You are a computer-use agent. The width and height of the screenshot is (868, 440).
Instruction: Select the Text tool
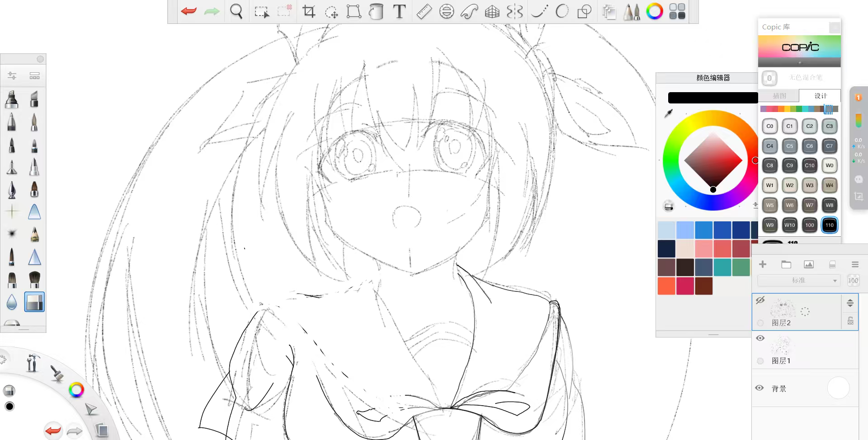click(x=399, y=11)
